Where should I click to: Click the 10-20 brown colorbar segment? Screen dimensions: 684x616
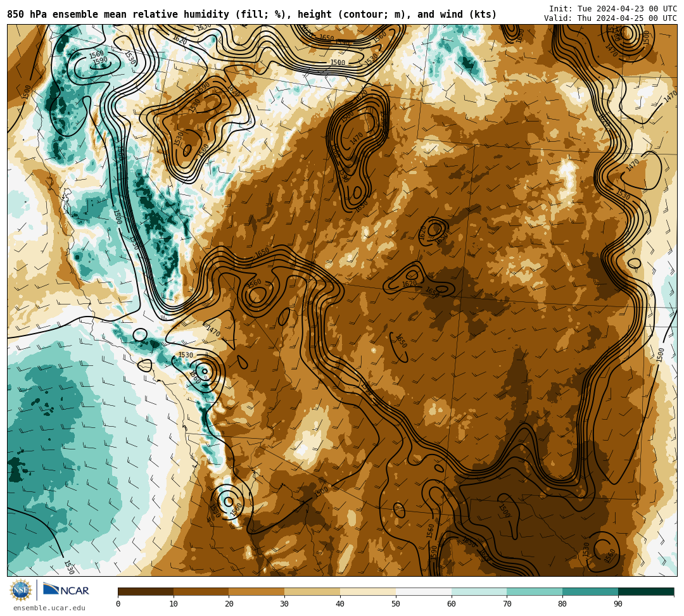201,591
